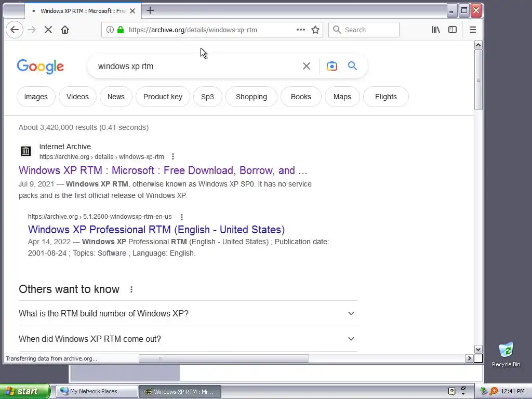Go back with the Firefox back arrow
Image resolution: width=532 pixels, height=399 pixels.
(14, 30)
